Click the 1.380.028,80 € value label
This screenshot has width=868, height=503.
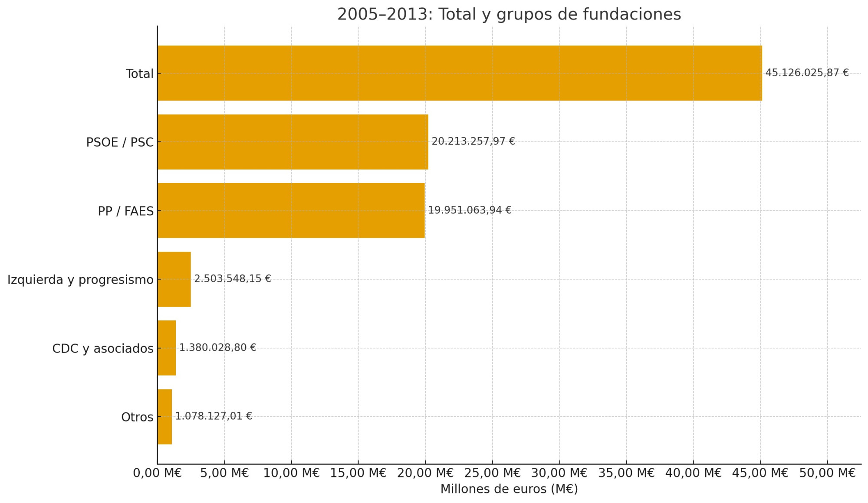pos(218,348)
